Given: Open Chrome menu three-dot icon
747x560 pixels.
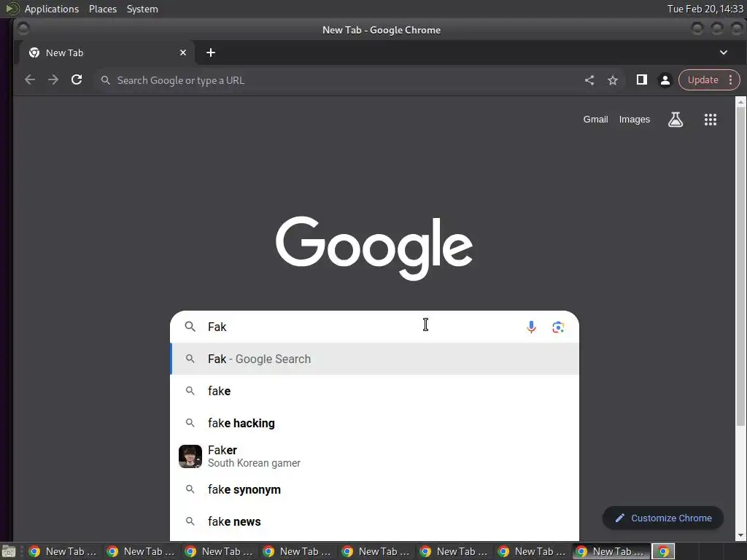Looking at the screenshot, I should pos(730,80).
